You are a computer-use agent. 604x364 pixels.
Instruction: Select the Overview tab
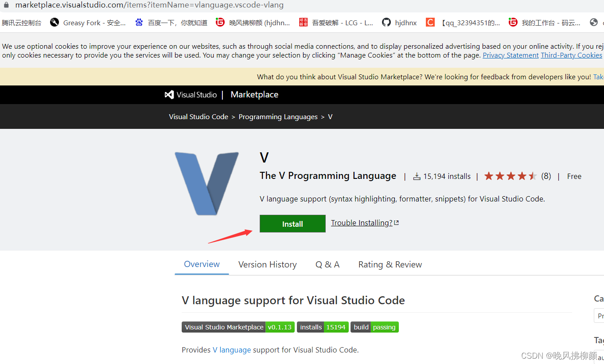pyautogui.click(x=202, y=264)
